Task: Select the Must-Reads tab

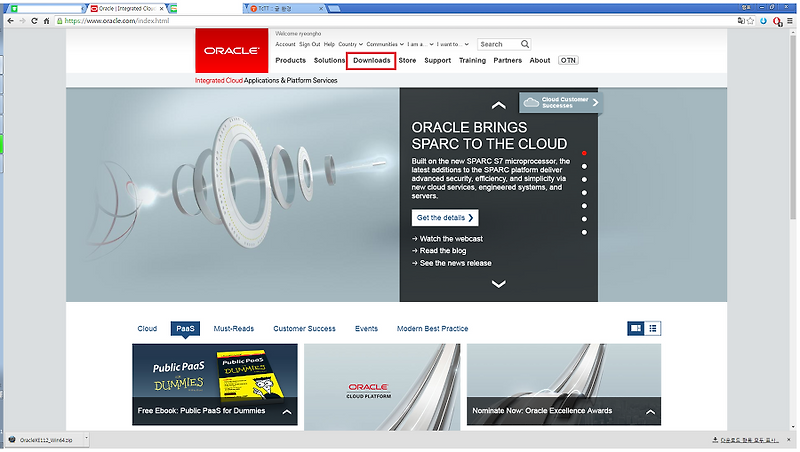Action: click(x=234, y=329)
